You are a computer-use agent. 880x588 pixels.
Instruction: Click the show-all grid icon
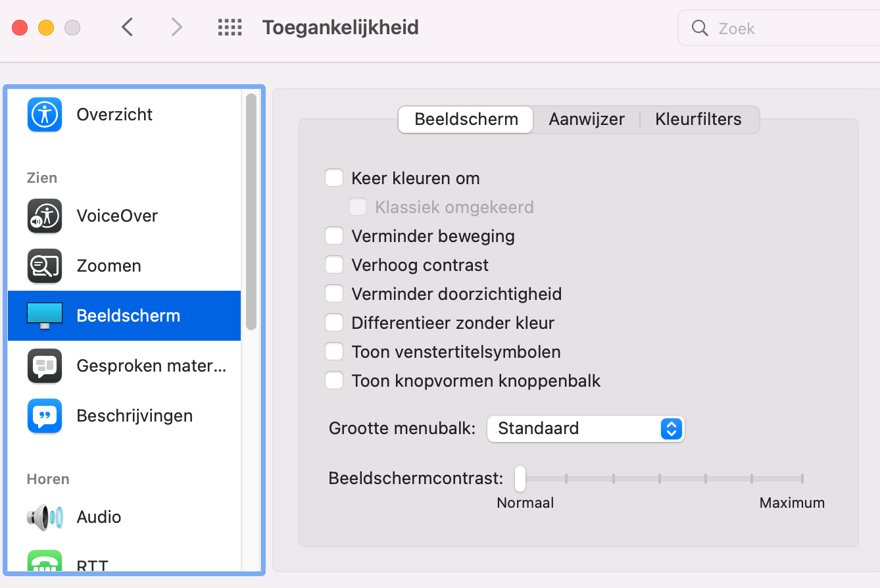click(230, 28)
